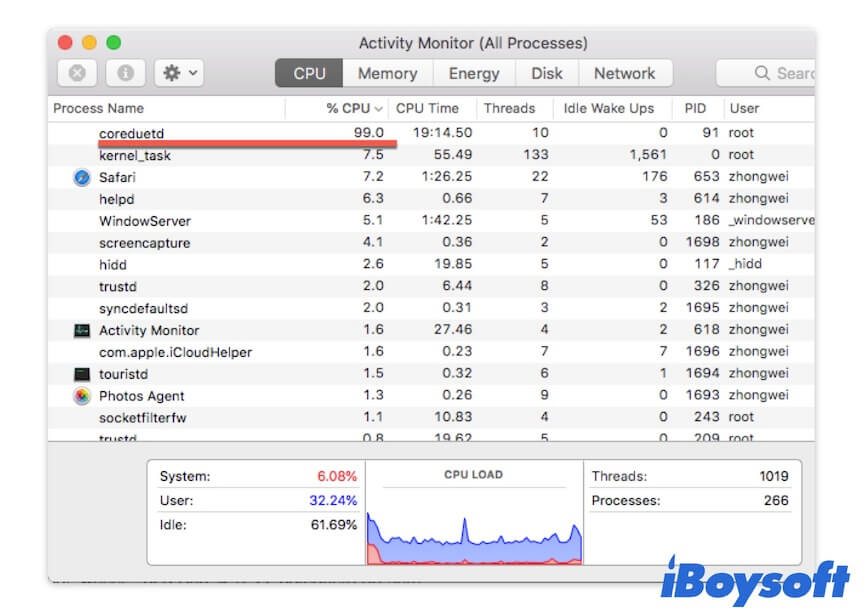Toggle sort order on % CPU column
This screenshot has height=611, width=868.
click(x=337, y=108)
